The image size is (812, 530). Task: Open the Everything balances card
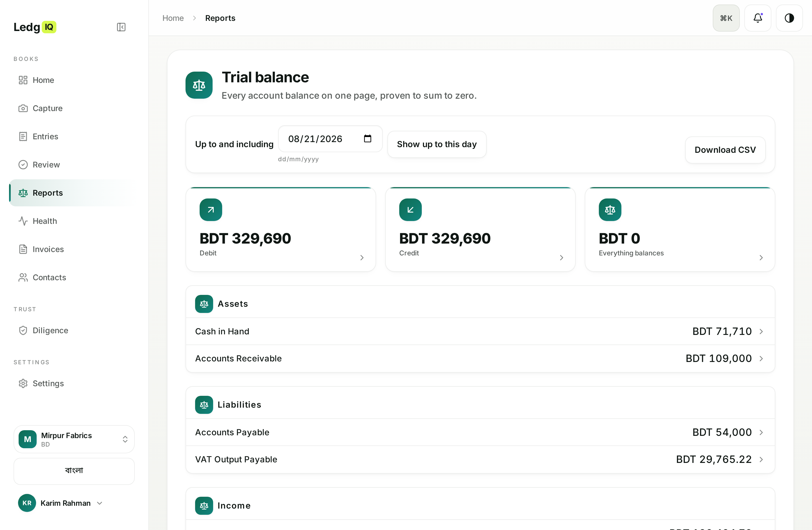click(679, 229)
